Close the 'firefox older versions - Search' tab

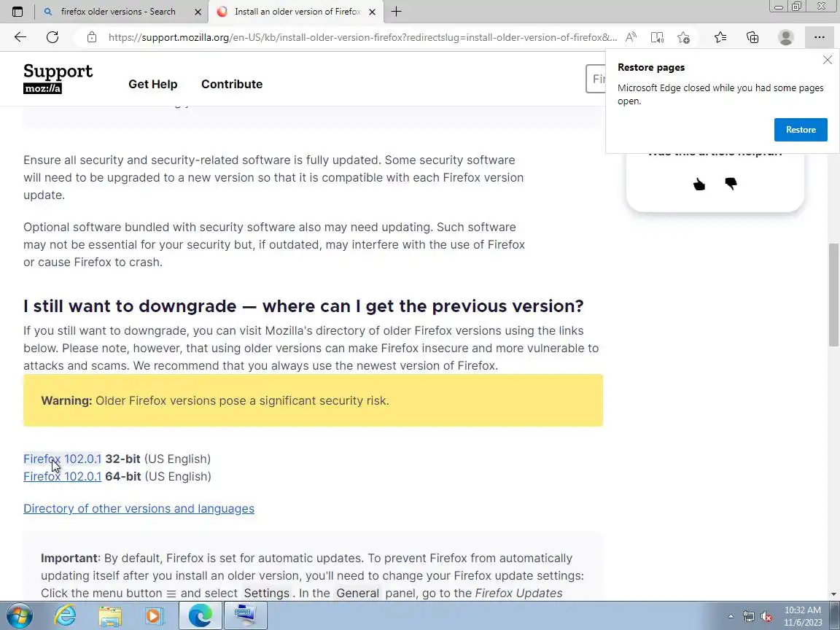pos(198,12)
